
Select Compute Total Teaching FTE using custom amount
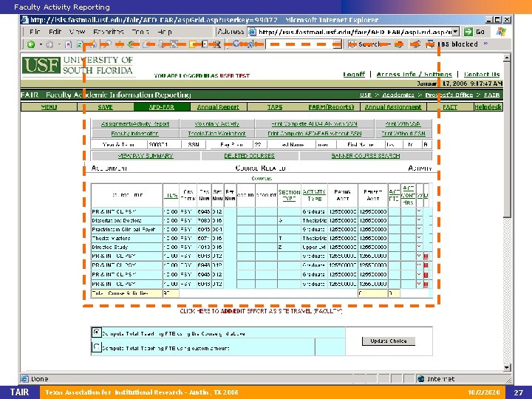[x=96, y=347]
